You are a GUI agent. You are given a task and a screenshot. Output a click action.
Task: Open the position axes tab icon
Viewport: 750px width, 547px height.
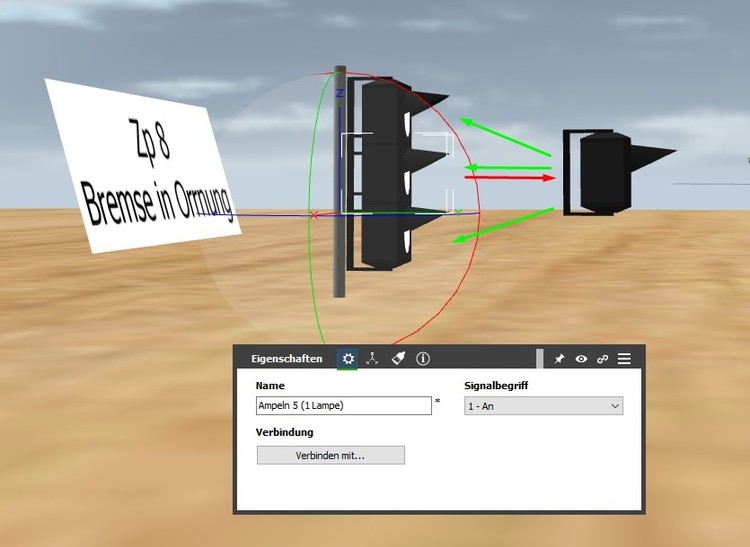(372, 359)
